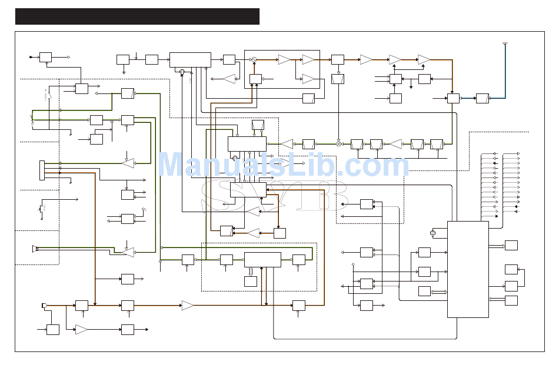Image resolution: width=559 pixels, height=392 pixels.
Task: Select the trapezoid filter block above the center IC
Action: click(x=258, y=125)
